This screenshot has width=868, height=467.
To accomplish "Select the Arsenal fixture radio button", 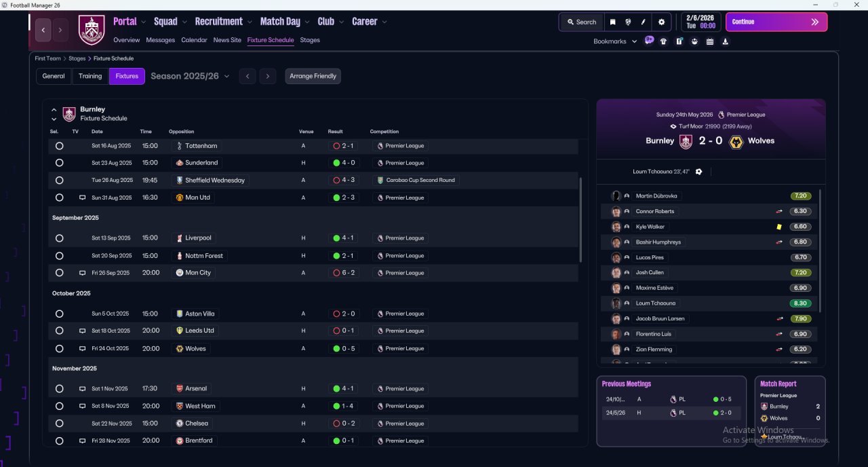I will tap(60, 389).
